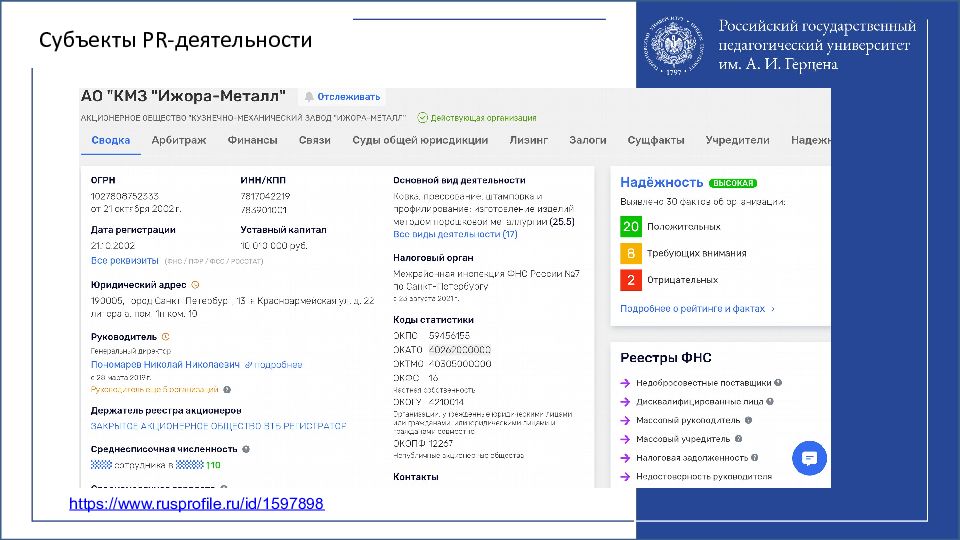This screenshot has width=960, height=540.
Task: Open Суды общей юрисдикции tab
Action: pyautogui.click(x=420, y=140)
